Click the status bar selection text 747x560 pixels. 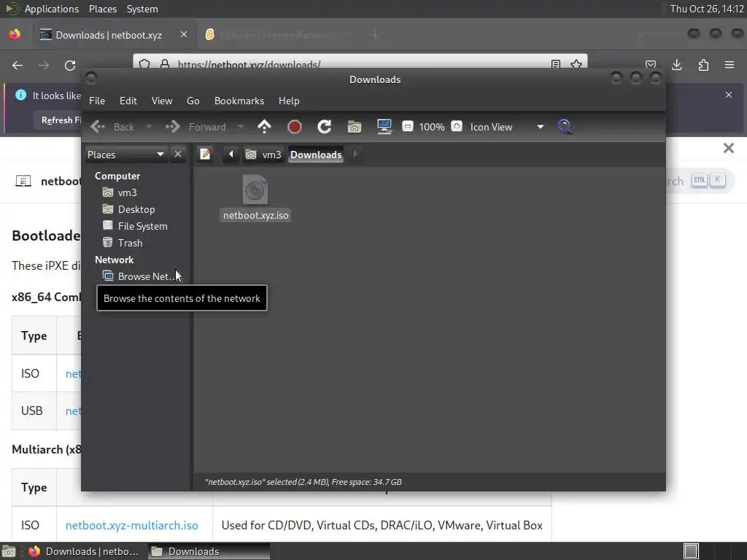point(303,482)
